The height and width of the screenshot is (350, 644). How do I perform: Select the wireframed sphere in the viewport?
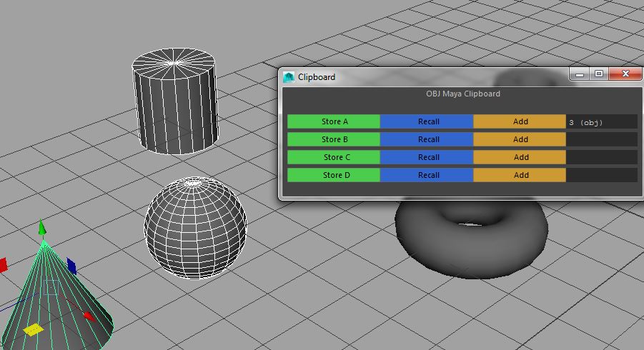tap(196, 228)
